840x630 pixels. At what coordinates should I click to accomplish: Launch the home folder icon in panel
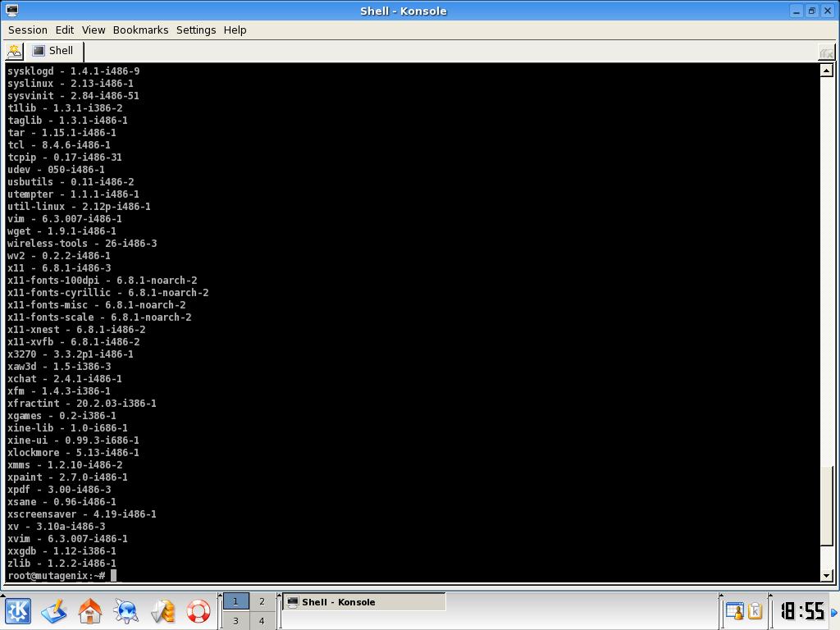click(x=90, y=611)
